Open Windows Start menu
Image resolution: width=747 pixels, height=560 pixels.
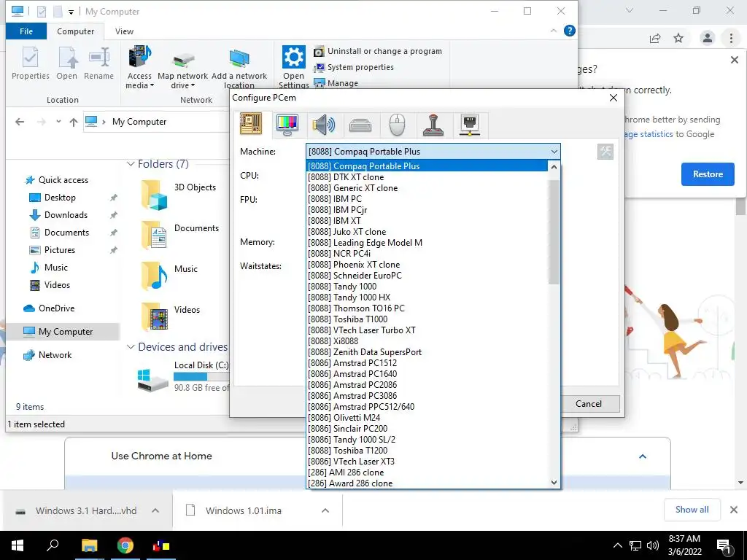tap(18, 545)
